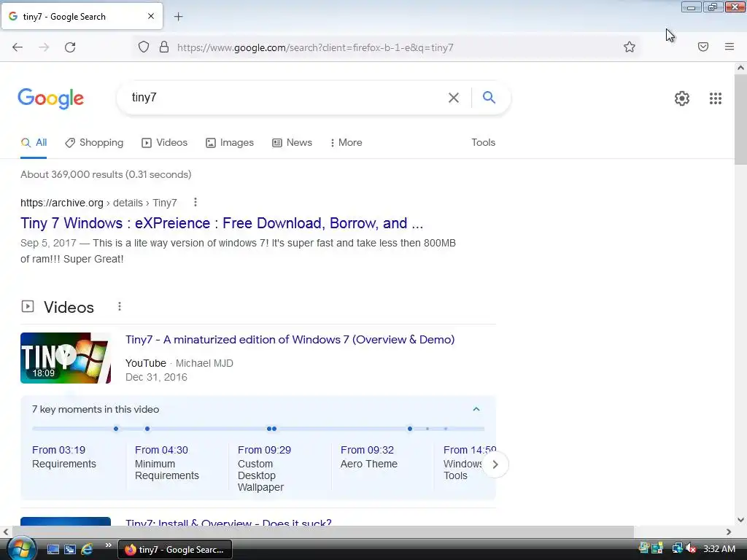Image resolution: width=747 pixels, height=560 pixels.
Task: Open the archive.org breadcrumb URL
Action: tap(98, 203)
